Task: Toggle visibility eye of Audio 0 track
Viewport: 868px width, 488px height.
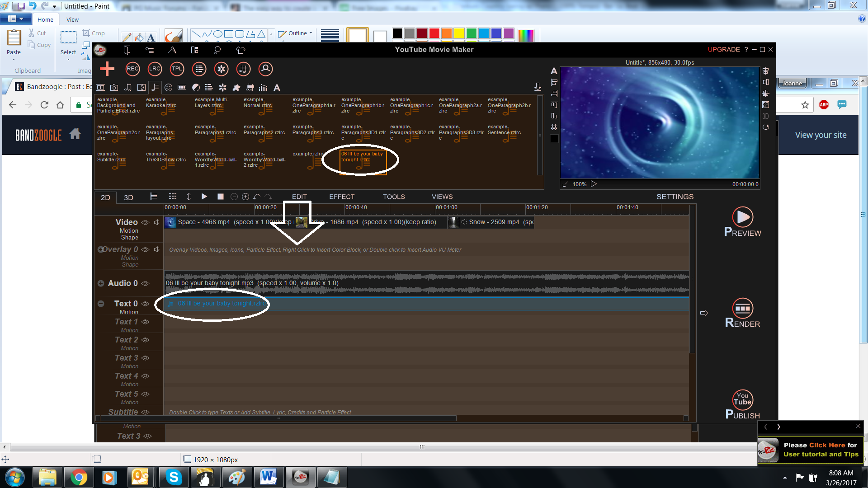Action: (x=145, y=283)
